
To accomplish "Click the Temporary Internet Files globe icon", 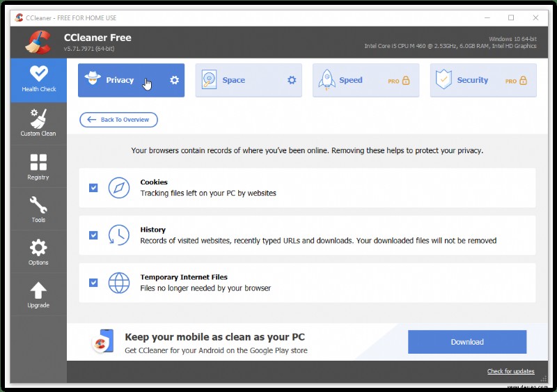I will pos(119,283).
